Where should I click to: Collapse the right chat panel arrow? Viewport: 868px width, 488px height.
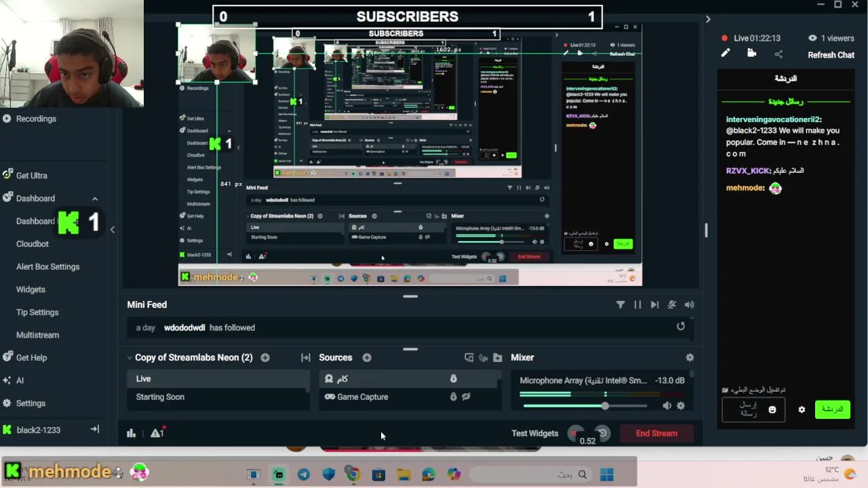[708, 19]
